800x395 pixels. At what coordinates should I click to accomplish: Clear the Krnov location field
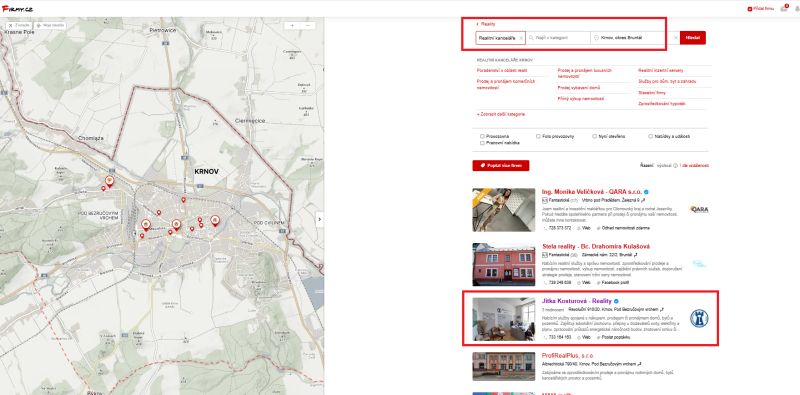676,38
